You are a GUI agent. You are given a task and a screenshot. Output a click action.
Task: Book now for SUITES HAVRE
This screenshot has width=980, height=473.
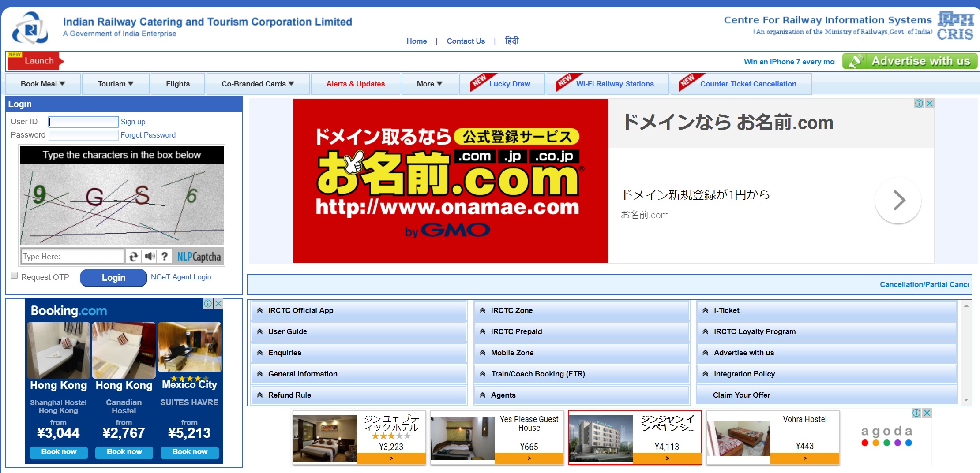pos(190,452)
